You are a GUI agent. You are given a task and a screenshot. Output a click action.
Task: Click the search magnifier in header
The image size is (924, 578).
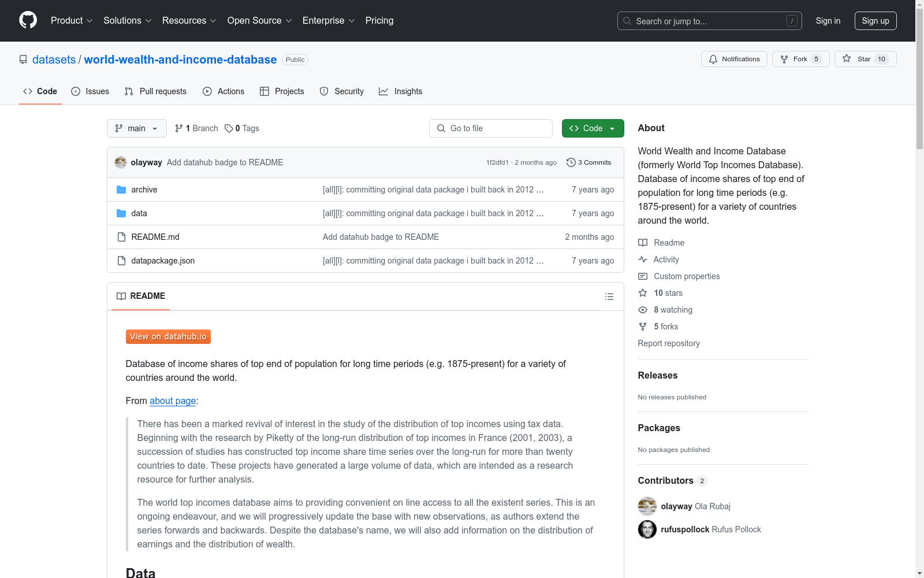627,21
